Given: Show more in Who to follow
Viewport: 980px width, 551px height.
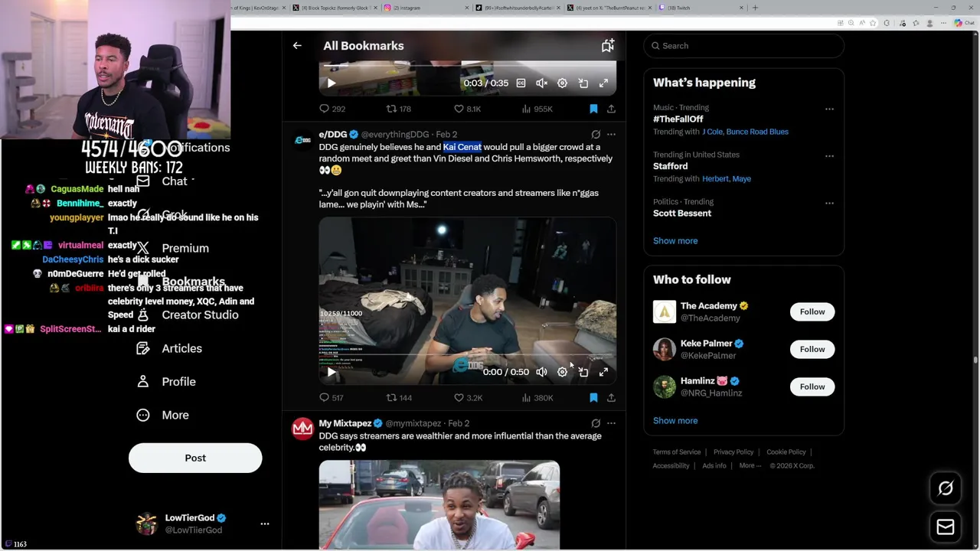Looking at the screenshot, I should click(675, 420).
